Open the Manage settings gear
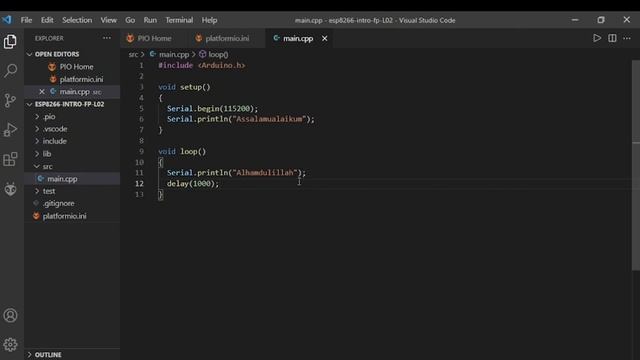The image size is (640, 360). (x=10, y=344)
